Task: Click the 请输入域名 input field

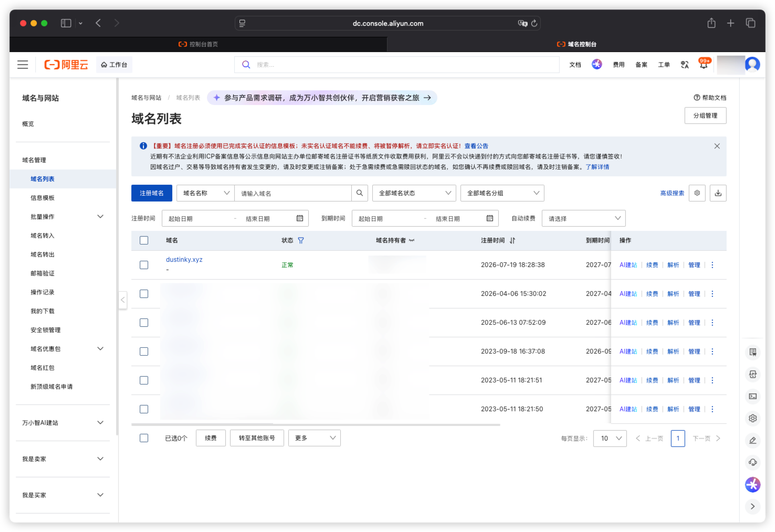Action: [293, 193]
